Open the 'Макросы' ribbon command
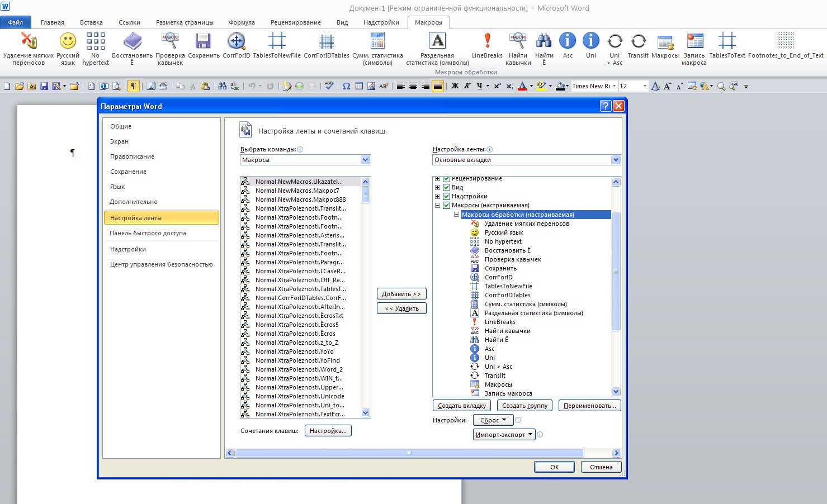Viewport: 827px width, 504px height. coord(665,45)
